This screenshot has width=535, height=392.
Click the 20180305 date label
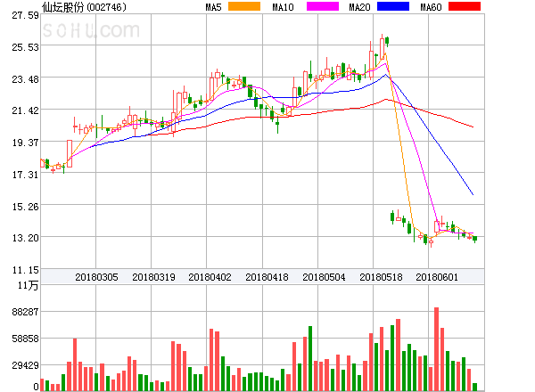pos(96,277)
